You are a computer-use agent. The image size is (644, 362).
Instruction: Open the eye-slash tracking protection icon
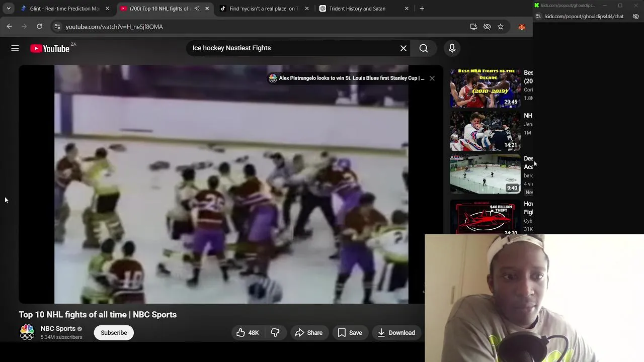[x=487, y=27]
